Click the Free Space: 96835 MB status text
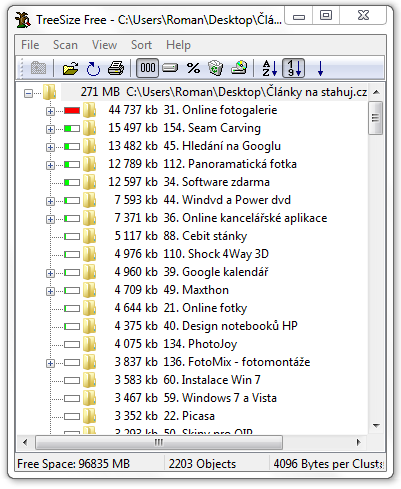 [x=73, y=464]
